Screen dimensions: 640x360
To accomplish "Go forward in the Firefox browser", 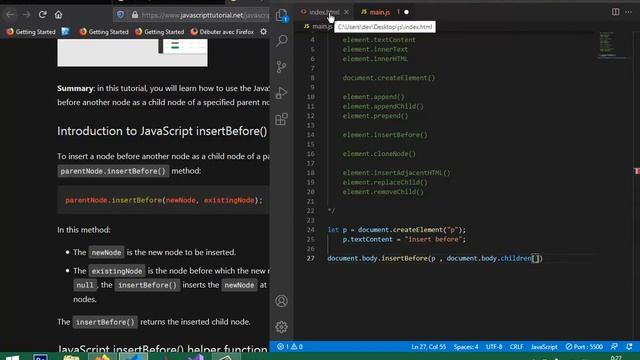I will pos(27,15).
